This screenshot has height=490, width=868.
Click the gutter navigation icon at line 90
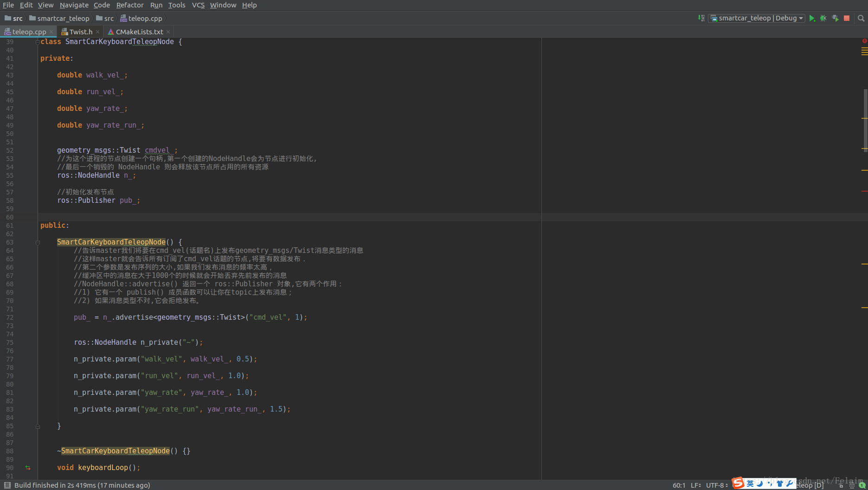pos(28,468)
